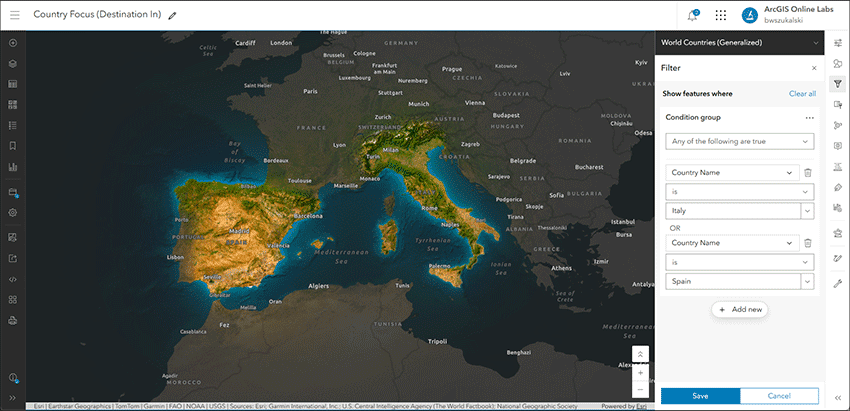Open the Bookmarks icon

13,146
